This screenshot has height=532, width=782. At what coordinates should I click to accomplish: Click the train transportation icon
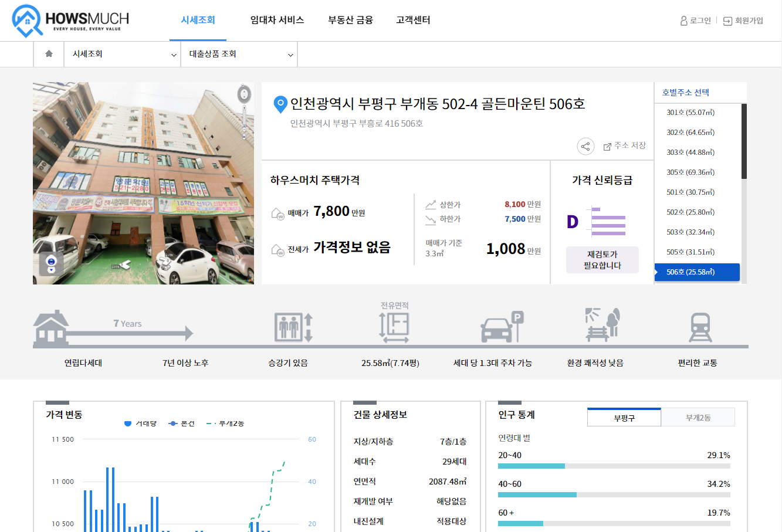pos(700,327)
